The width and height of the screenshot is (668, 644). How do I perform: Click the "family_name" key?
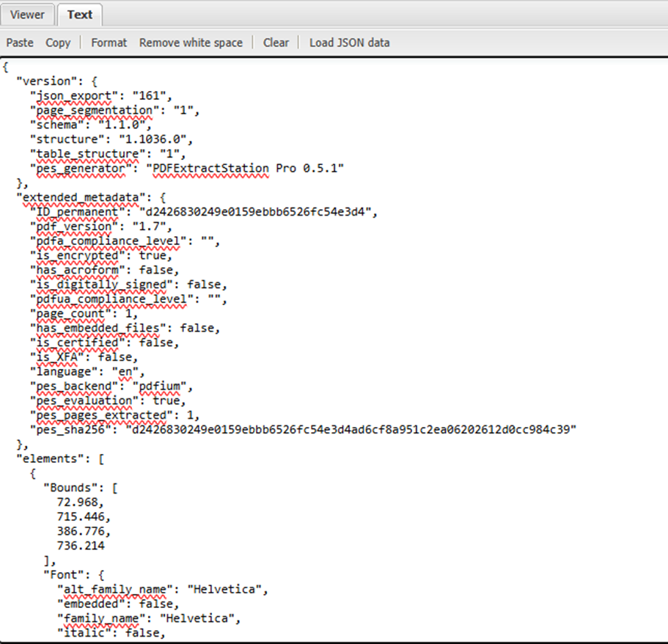[x=101, y=618]
